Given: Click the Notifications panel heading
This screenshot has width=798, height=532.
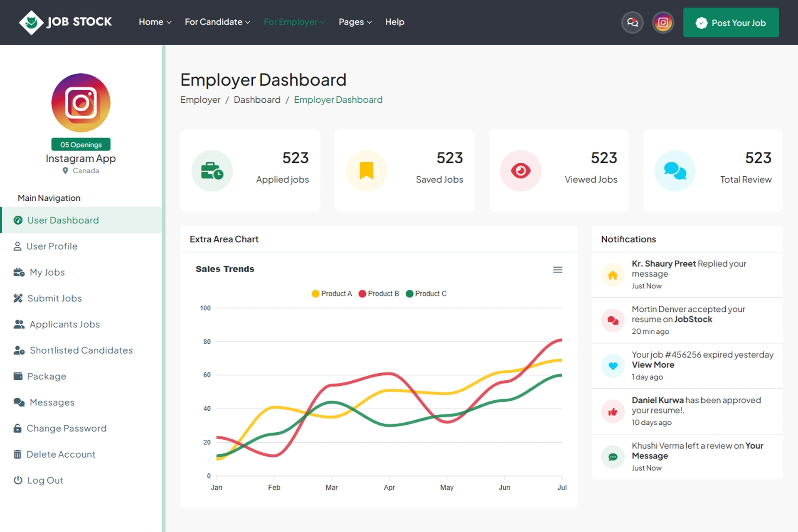Looking at the screenshot, I should [628, 239].
